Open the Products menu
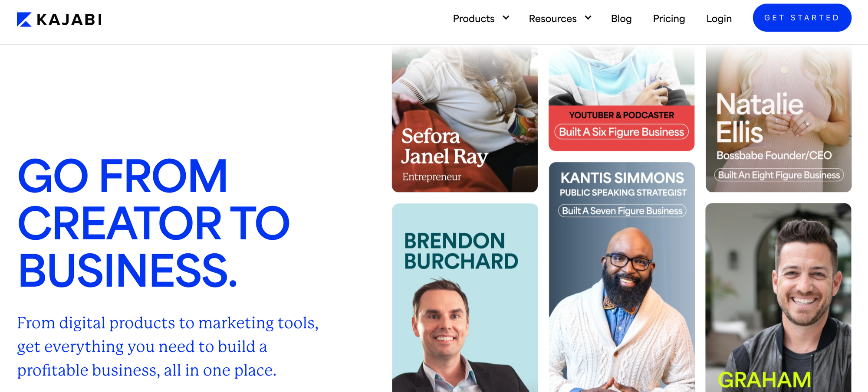The height and width of the screenshot is (392, 868). tap(481, 19)
